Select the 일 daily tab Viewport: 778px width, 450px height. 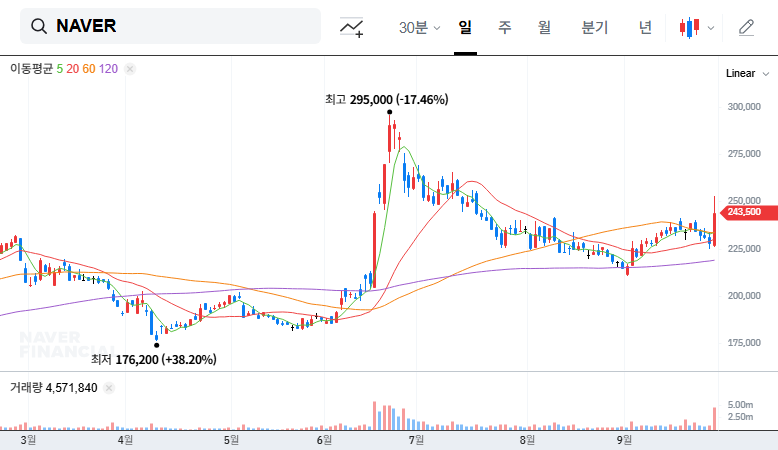[465, 27]
